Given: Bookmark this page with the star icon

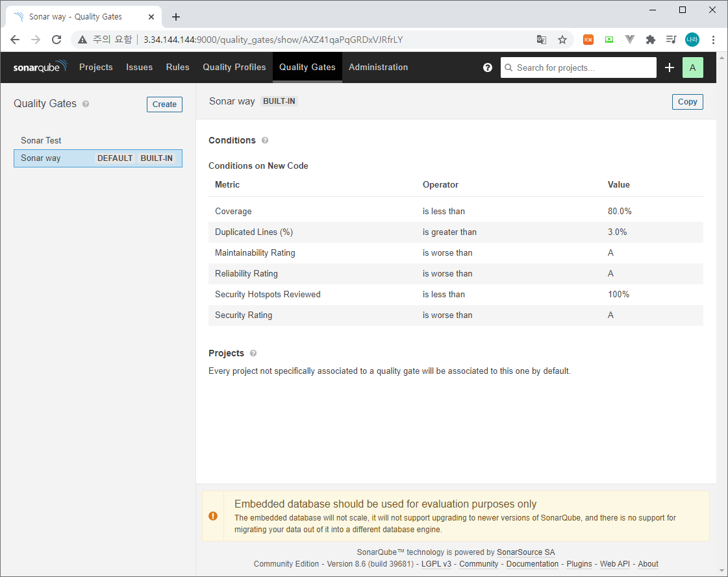Looking at the screenshot, I should click(562, 40).
